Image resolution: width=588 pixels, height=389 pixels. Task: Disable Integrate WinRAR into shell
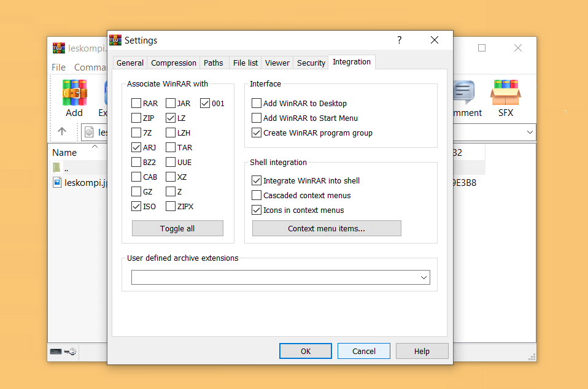257,180
